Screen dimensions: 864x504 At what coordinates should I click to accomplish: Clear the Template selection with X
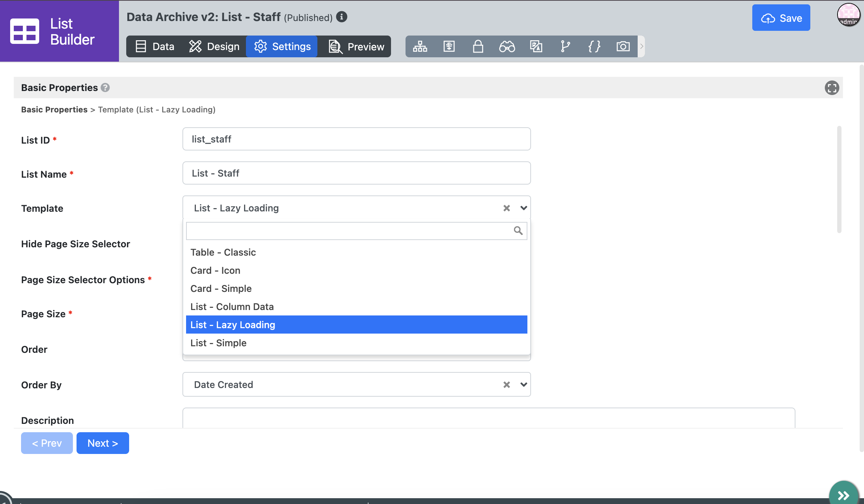(506, 208)
